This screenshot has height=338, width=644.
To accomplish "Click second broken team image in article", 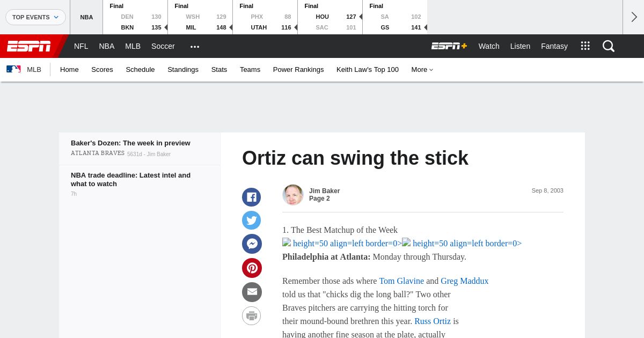I will (x=406, y=243).
